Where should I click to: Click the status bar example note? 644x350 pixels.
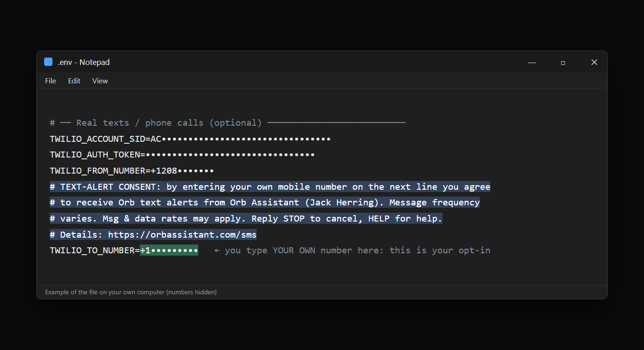click(131, 292)
